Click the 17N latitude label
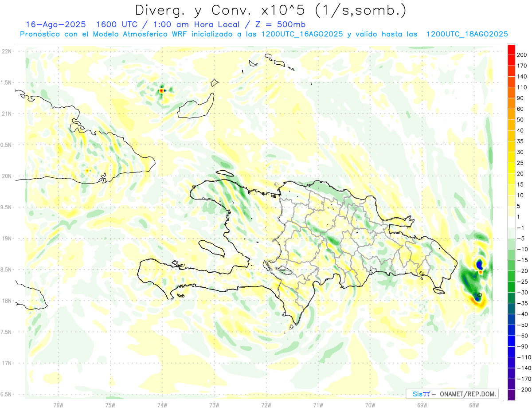 tap(8, 363)
